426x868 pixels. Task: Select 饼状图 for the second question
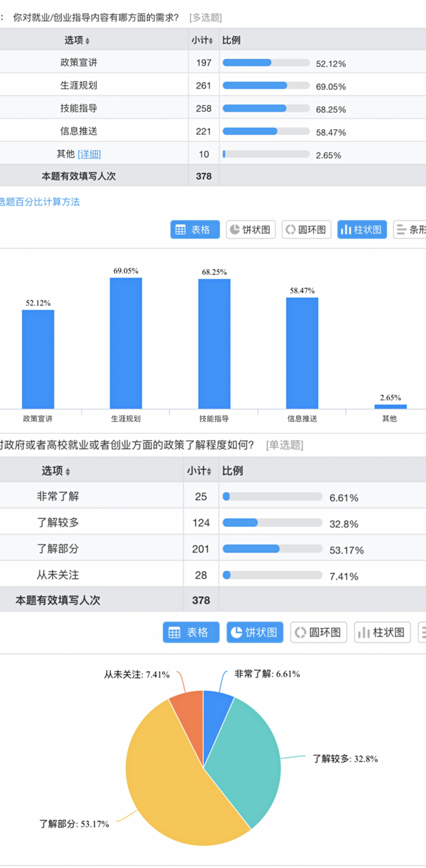(255, 632)
